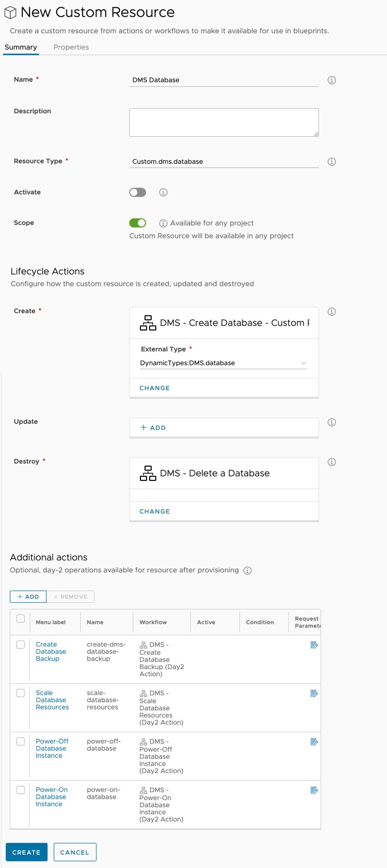387x868 pixels.
Task: Edit request parameters for Power-On Database Instance
Action: click(x=314, y=790)
